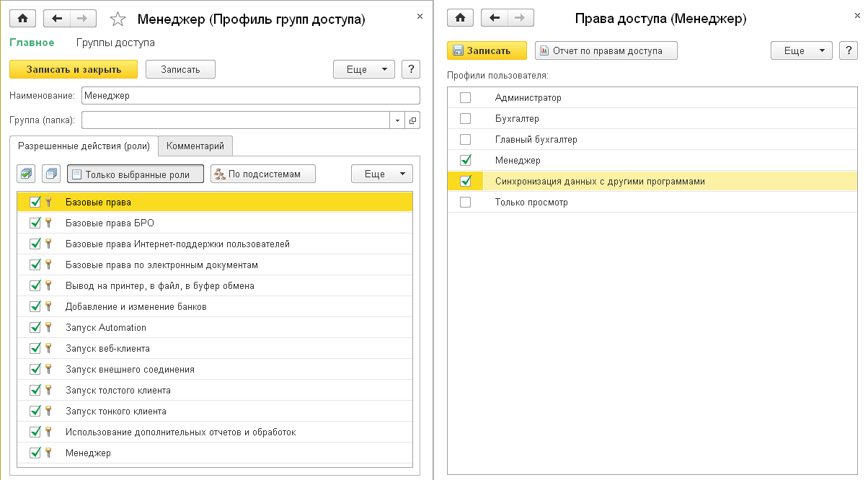Toggle the Базовые права БРО role checkbox
Image resolution: width=868 pixels, height=480 pixels.
[x=35, y=223]
